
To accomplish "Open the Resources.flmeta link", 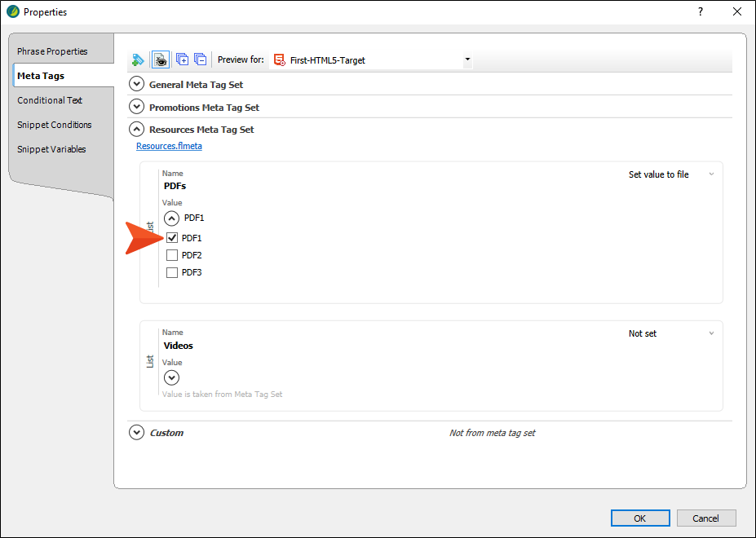I will click(x=169, y=146).
